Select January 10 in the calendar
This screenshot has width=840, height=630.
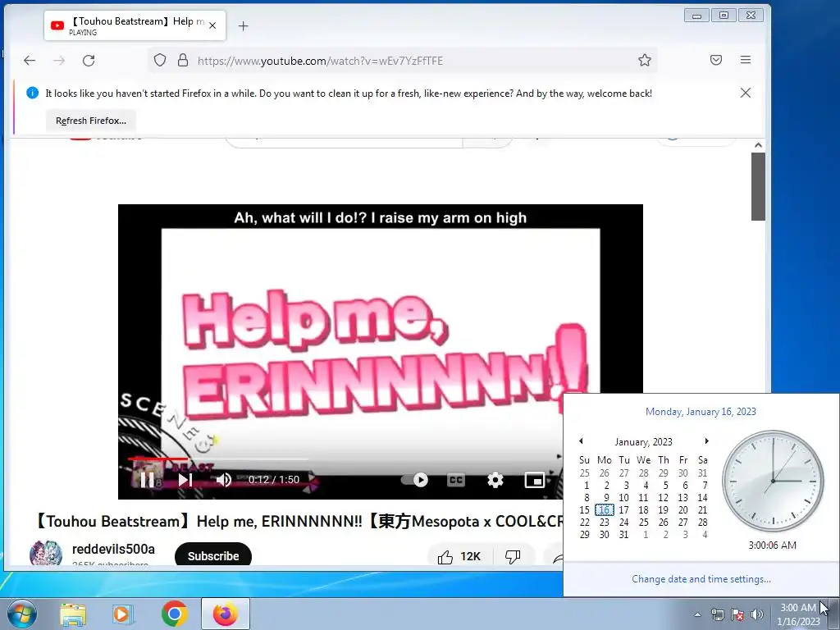coord(623,498)
